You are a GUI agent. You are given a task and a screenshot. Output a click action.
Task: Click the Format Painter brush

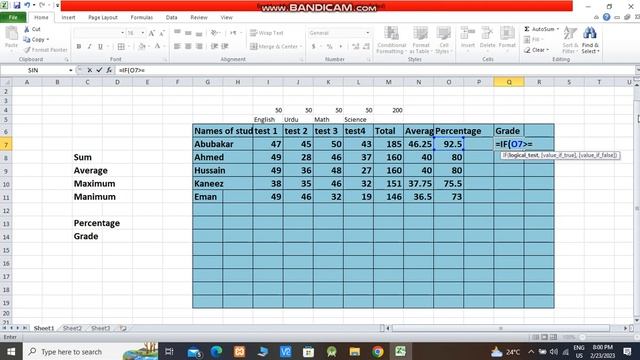pos(45,50)
